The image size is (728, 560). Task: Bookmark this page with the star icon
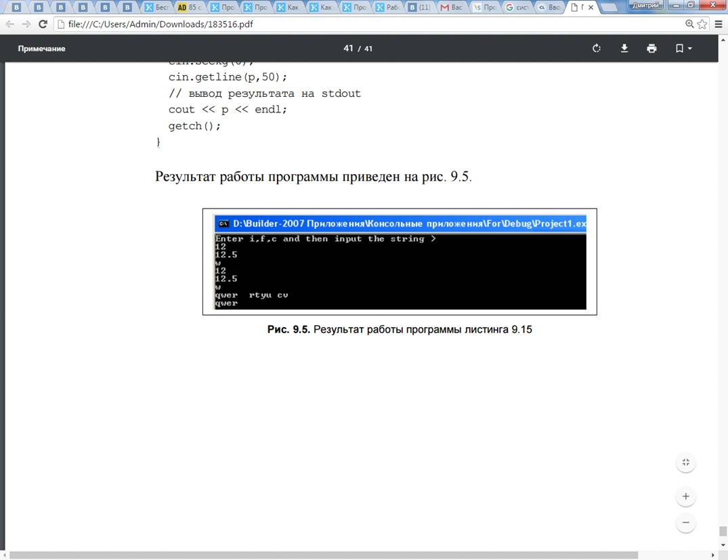tap(702, 24)
